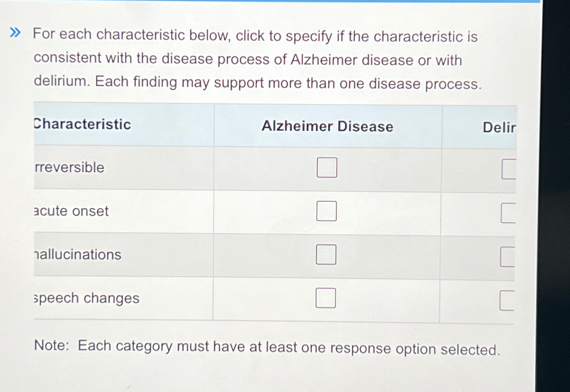Check the Alzheimer Disease box for speech changes
Viewport: 570px width, 392px height.
click(325, 297)
